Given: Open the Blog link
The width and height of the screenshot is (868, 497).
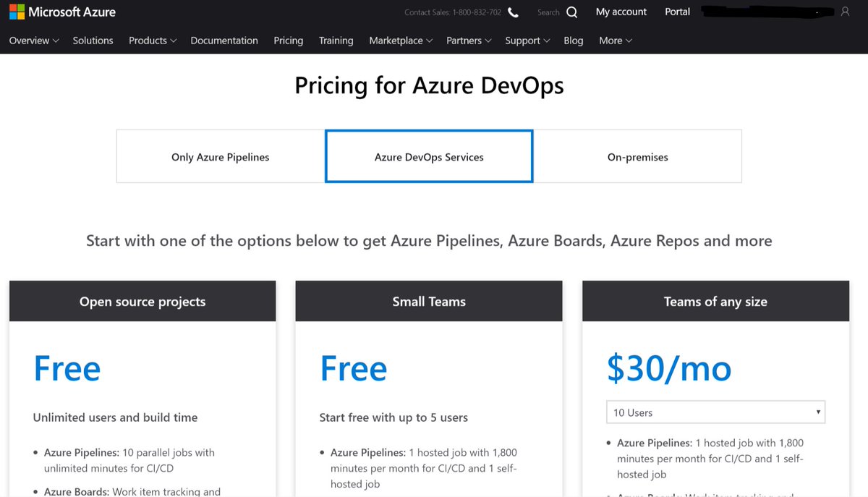Looking at the screenshot, I should (x=574, y=41).
